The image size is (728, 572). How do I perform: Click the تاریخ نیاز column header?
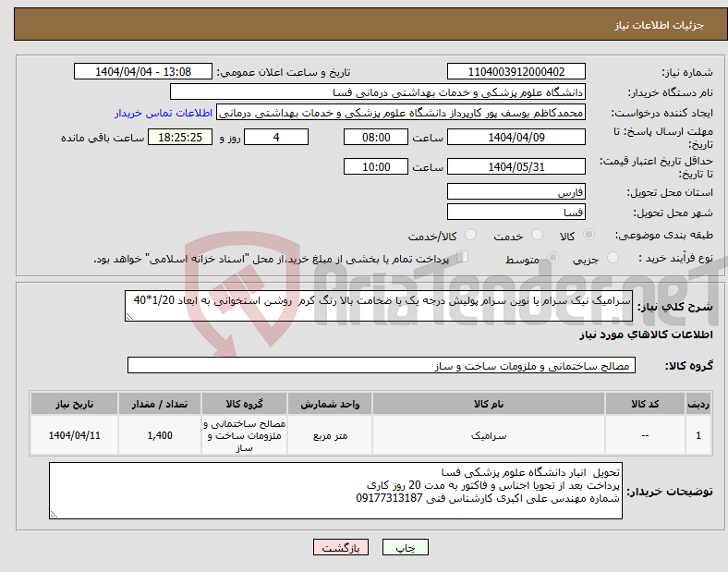pos(74,404)
